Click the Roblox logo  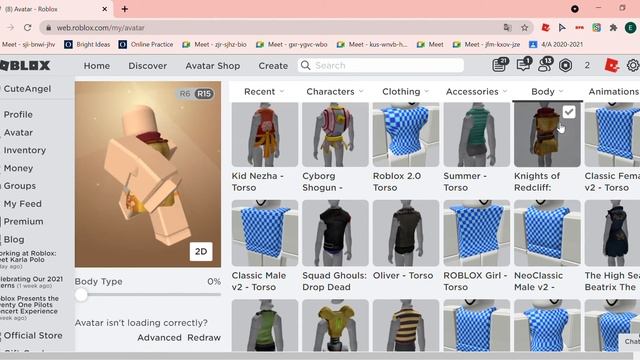(x=25, y=65)
